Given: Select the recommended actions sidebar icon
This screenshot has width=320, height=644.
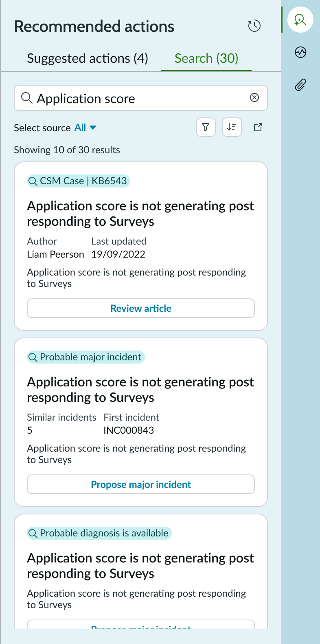Looking at the screenshot, I should pyautogui.click(x=300, y=20).
